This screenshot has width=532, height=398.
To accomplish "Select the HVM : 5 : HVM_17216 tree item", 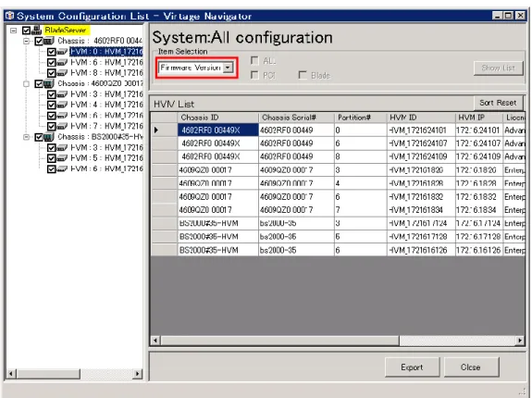I will 106,158.
